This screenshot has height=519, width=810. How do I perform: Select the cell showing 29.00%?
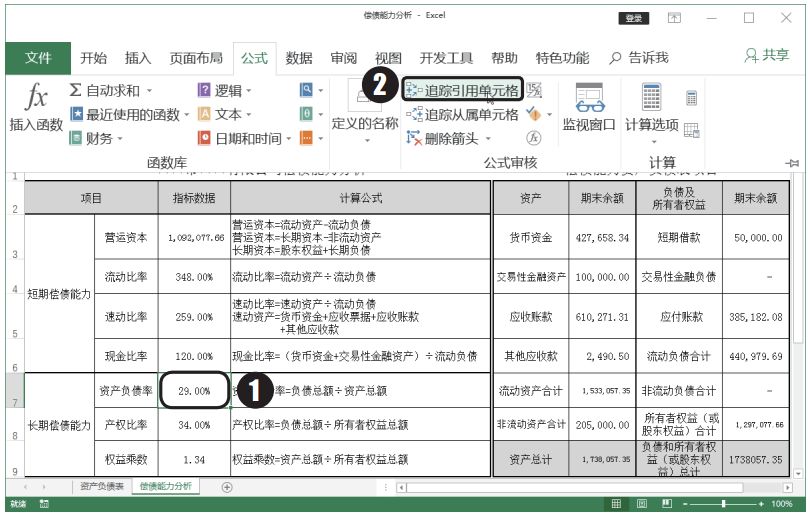pyautogui.click(x=194, y=391)
